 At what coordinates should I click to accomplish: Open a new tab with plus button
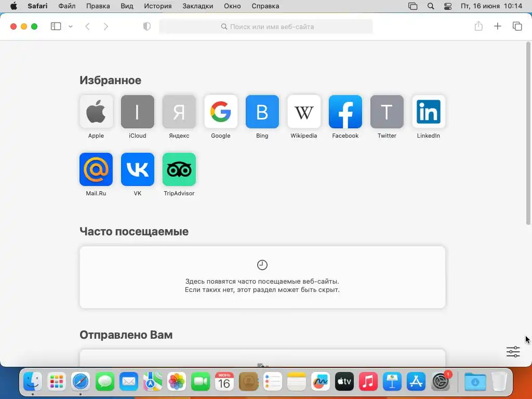pos(497,26)
